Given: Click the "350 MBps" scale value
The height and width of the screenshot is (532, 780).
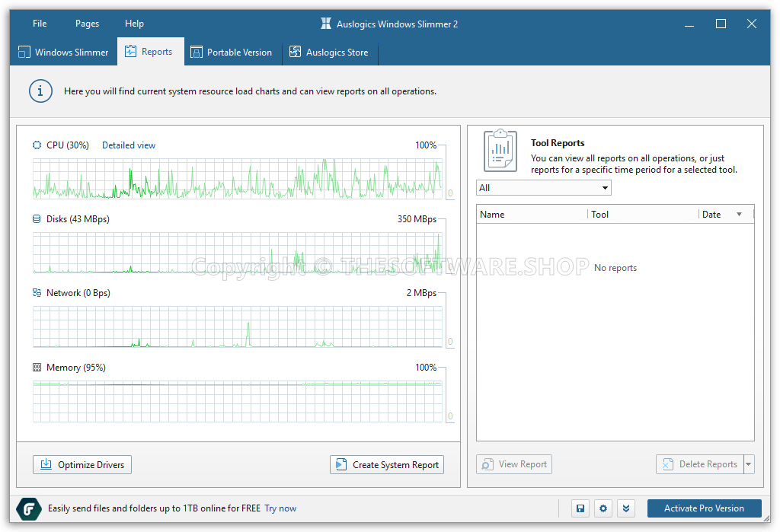Looking at the screenshot, I should coord(417,218).
